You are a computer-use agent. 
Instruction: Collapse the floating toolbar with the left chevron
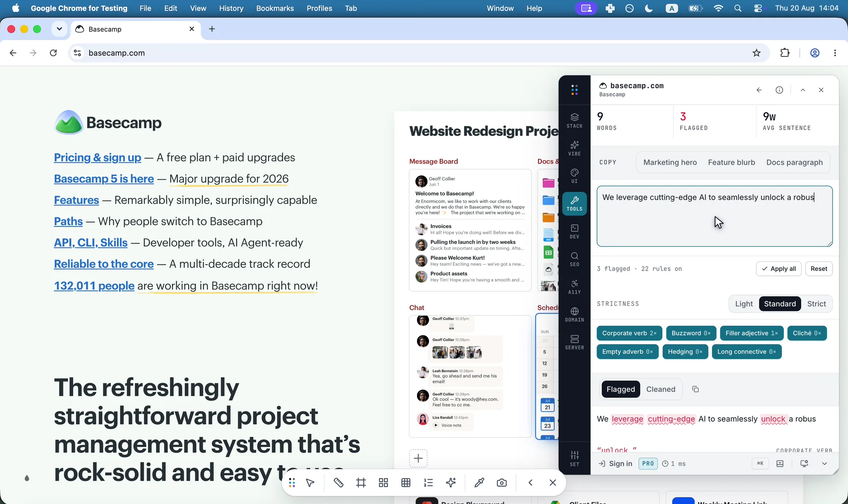[x=530, y=483]
